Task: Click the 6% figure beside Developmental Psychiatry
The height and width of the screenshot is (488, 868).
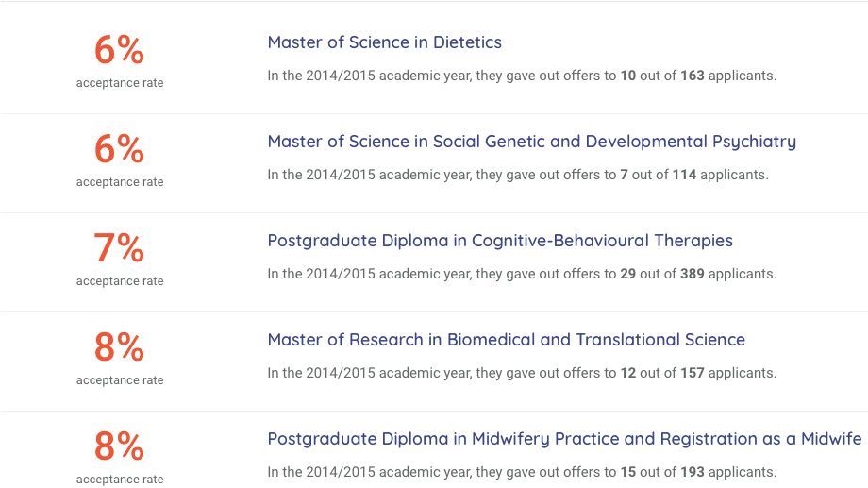Action: [x=119, y=148]
